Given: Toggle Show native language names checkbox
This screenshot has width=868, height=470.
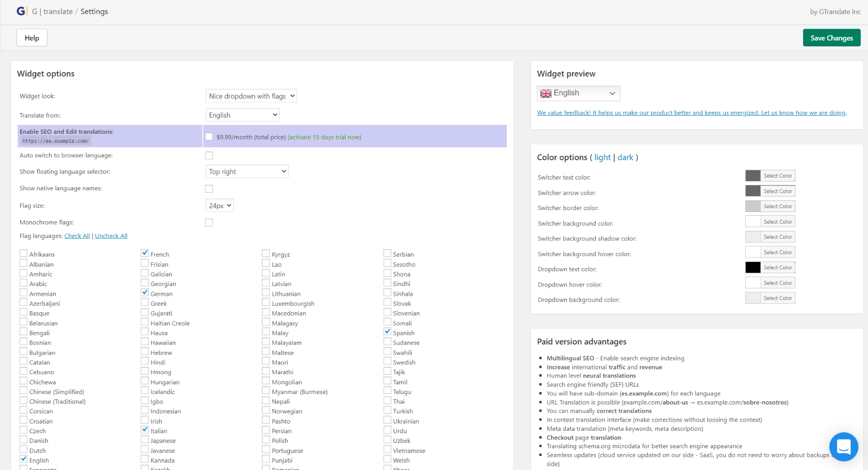Looking at the screenshot, I should click(x=209, y=189).
